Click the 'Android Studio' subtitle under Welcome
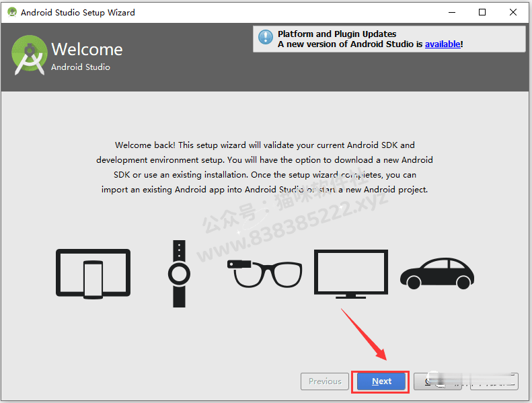Image resolution: width=532 pixels, height=403 pixels. [x=81, y=67]
